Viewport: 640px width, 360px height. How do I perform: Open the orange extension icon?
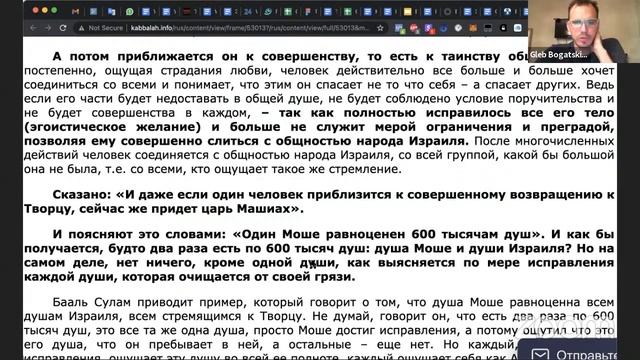point(473,28)
